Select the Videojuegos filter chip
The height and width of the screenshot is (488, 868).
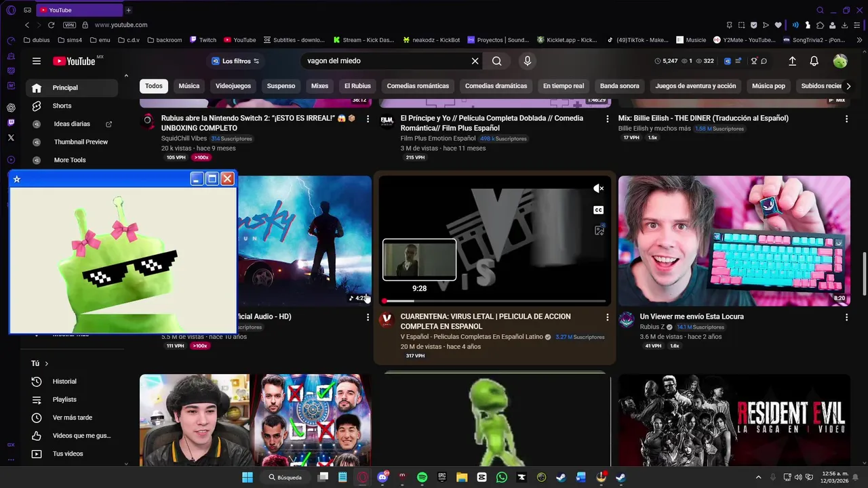click(233, 86)
